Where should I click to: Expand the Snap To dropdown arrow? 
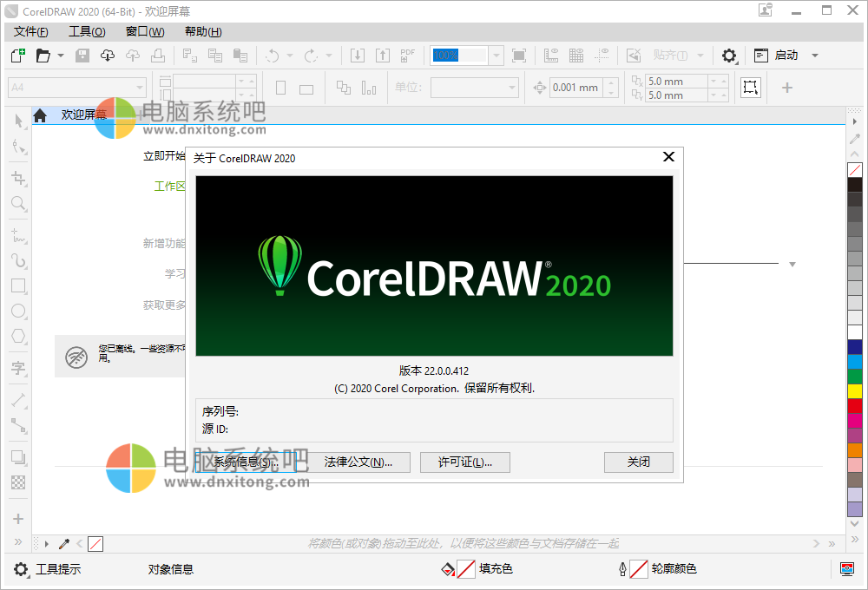coord(700,56)
